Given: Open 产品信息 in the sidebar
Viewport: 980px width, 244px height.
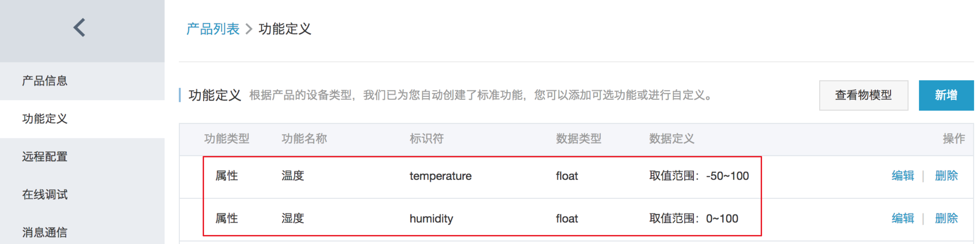Looking at the screenshot, I should tap(44, 81).
